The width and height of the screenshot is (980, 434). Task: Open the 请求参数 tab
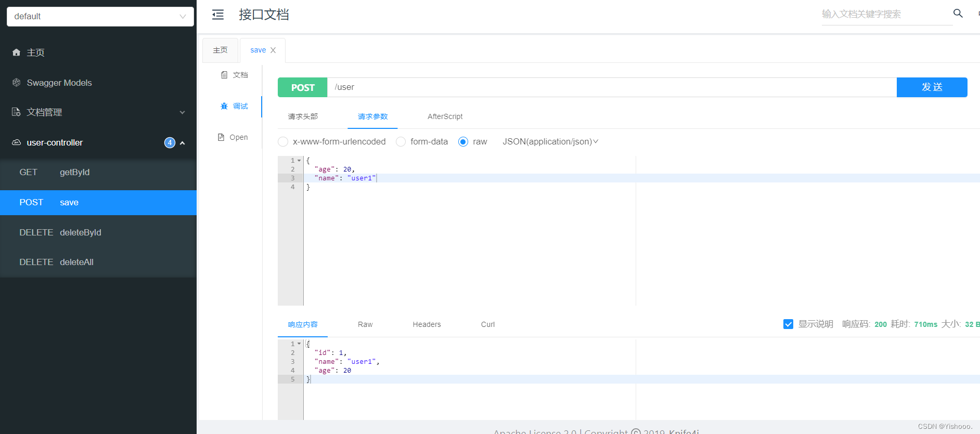tap(372, 116)
